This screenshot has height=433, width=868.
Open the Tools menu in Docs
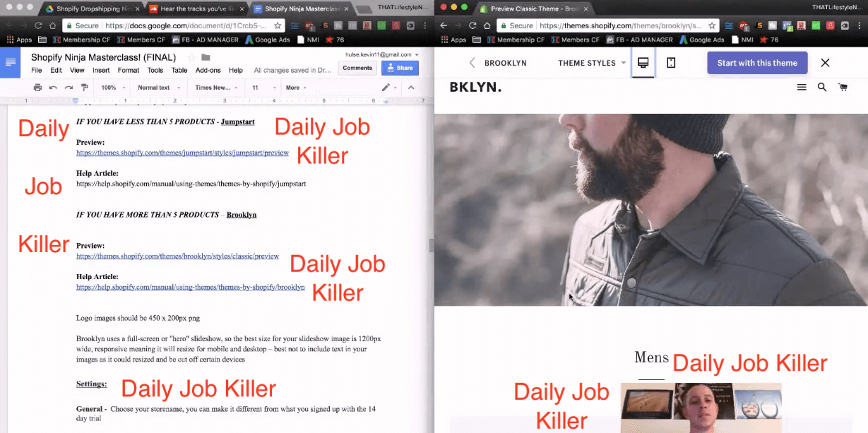coord(155,71)
